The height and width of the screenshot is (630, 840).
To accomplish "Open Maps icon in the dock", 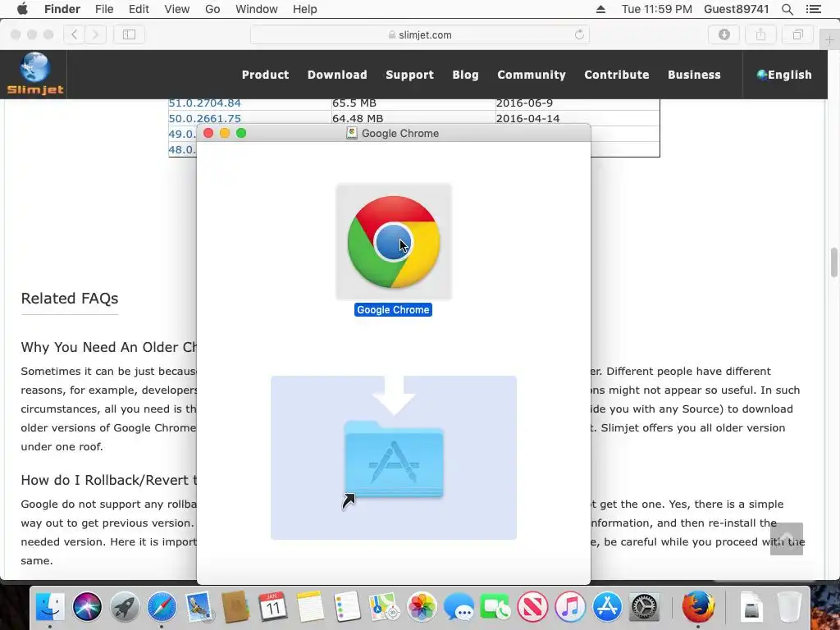I will 384,607.
